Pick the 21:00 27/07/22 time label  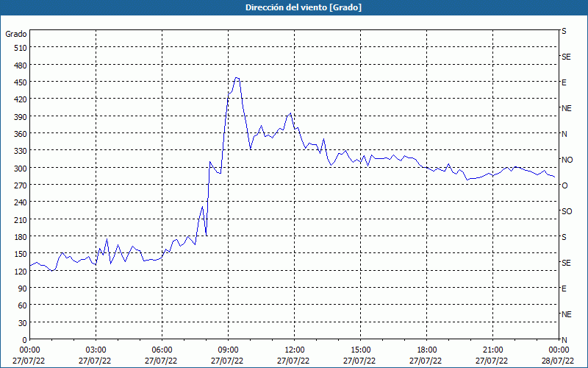coord(492,355)
